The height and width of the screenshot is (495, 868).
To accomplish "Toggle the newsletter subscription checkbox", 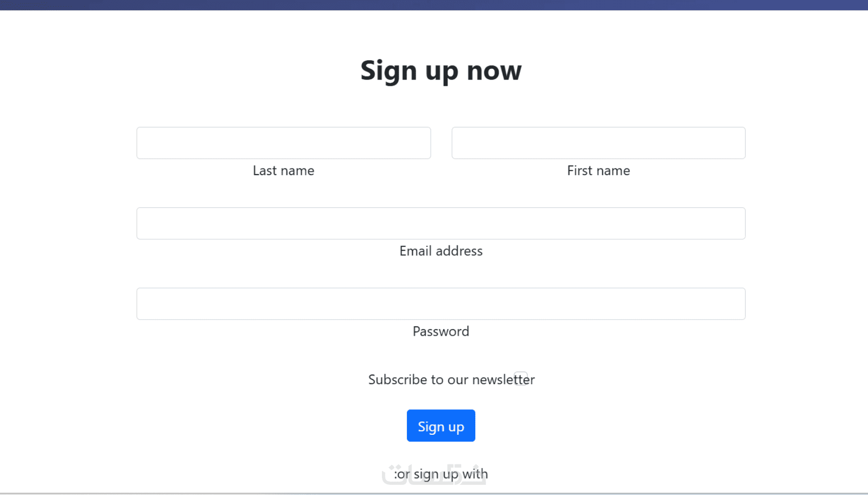I will pos(521,378).
